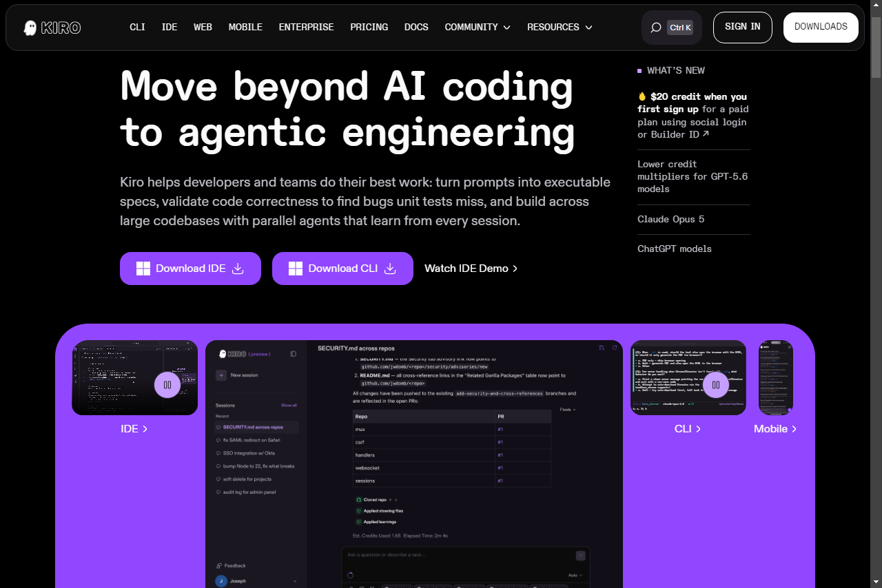This screenshot has width=882, height=588.
Task: Click the chat bubble icon for audit log session
Action: (218, 492)
